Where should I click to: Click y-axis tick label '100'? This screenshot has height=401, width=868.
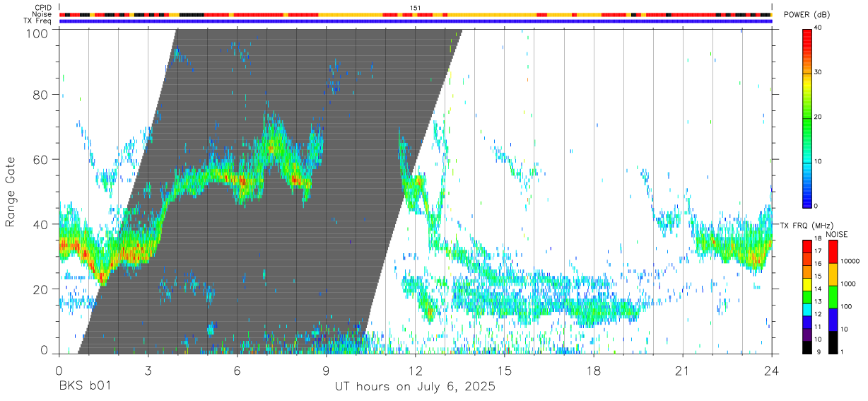pyautogui.click(x=37, y=33)
